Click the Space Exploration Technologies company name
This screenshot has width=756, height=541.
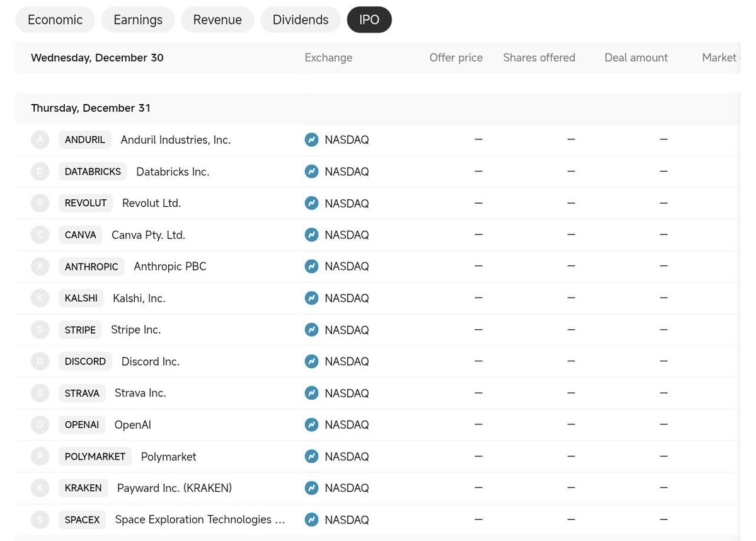point(200,520)
